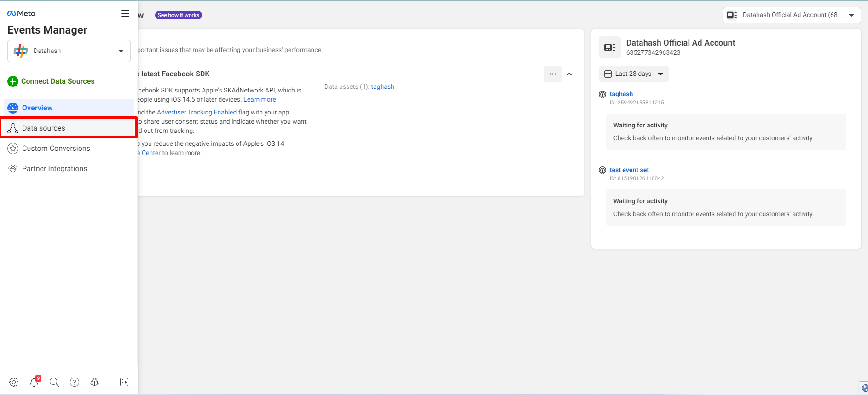The height and width of the screenshot is (395, 868).
Task: Click the search magnifier icon
Action: pos(54,382)
